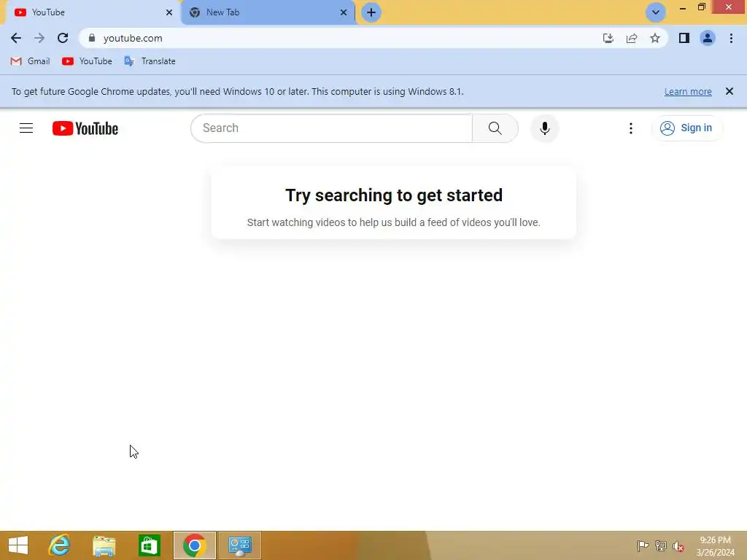Restore down the Chrome window

[x=701, y=7]
